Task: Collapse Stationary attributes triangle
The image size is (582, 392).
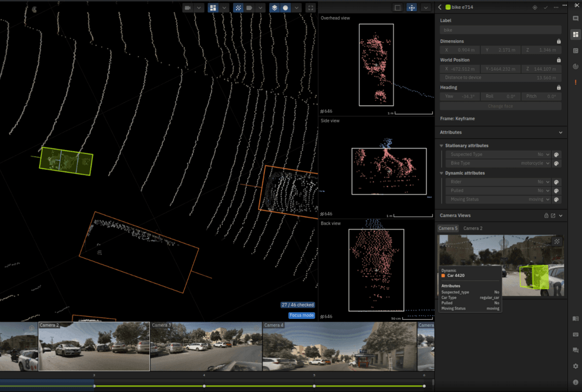Action: pos(441,145)
